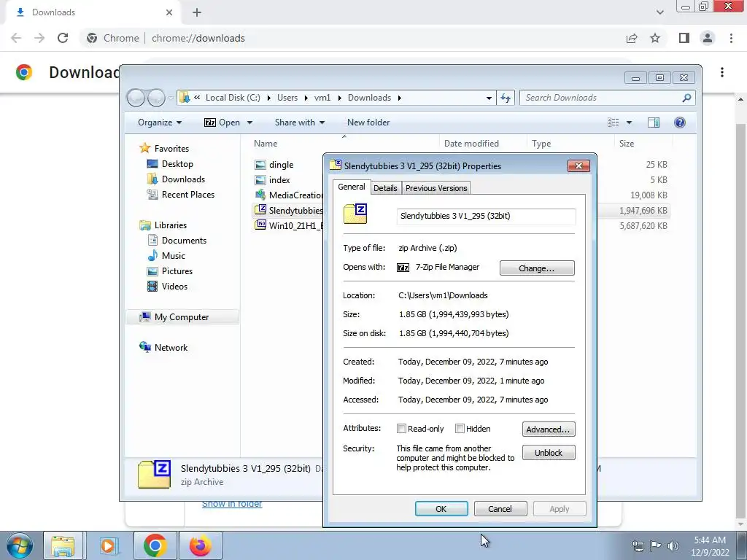Enable the Read-only attribute checkbox
Image resolution: width=747 pixels, height=560 pixels.
pyautogui.click(x=401, y=429)
